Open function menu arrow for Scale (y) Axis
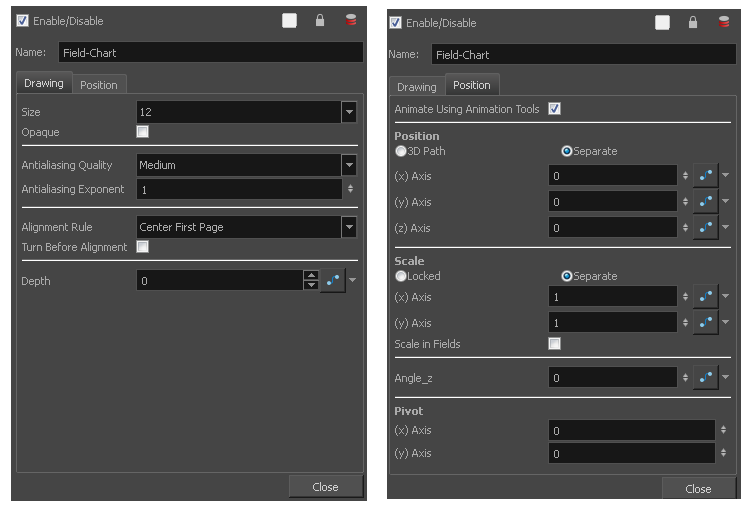 726,322
